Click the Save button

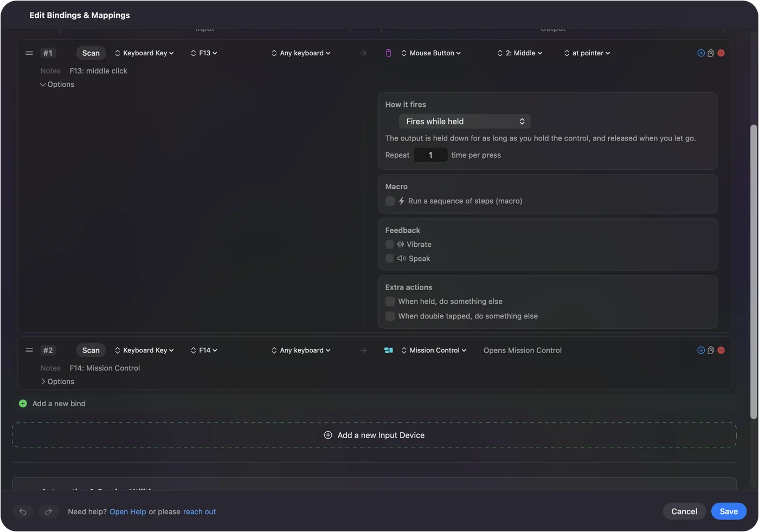click(729, 511)
